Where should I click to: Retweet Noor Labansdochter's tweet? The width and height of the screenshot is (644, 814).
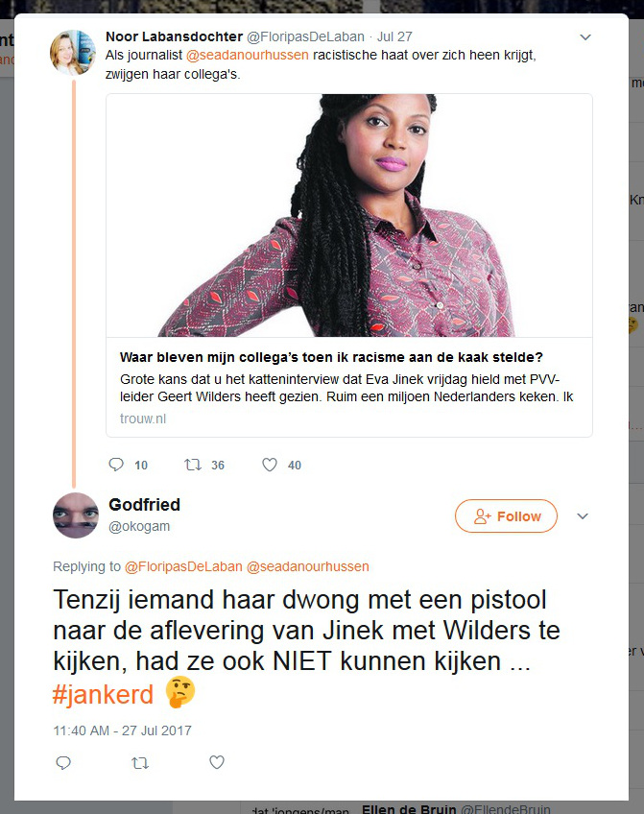tap(193, 464)
